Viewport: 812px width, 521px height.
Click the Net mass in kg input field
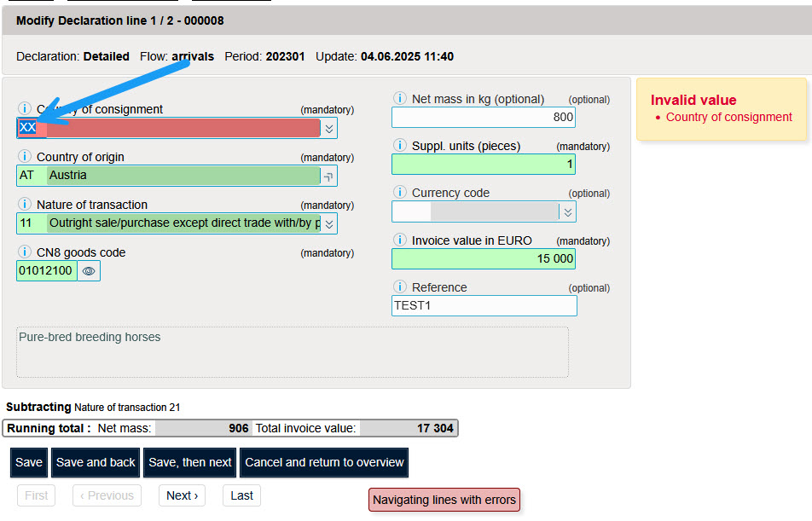click(x=483, y=117)
